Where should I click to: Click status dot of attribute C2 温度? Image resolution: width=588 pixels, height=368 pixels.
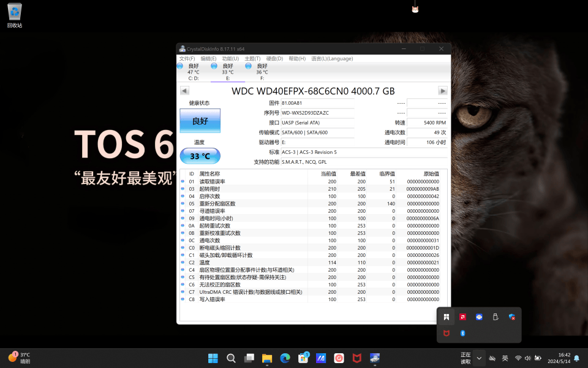click(183, 263)
